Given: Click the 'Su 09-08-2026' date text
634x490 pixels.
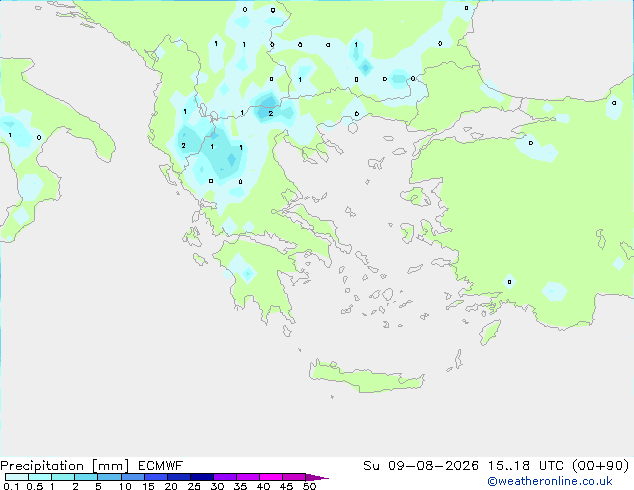Looking at the screenshot, I should (421, 466).
